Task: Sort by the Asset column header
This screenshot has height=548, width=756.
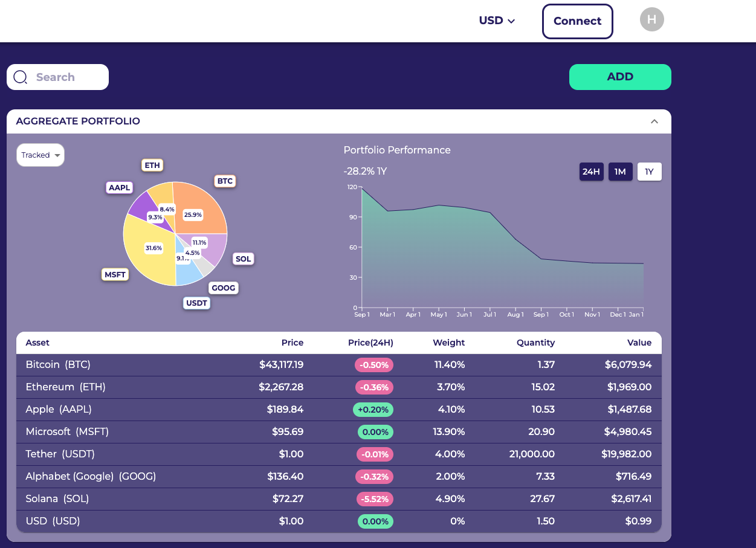Action: pyautogui.click(x=37, y=343)
